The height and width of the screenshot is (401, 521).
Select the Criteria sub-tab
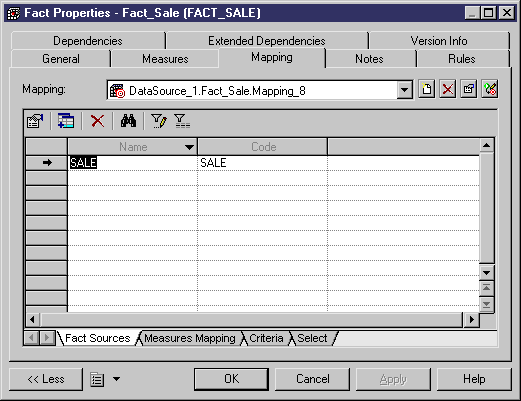pyautogui.click(x=266, y=338)
